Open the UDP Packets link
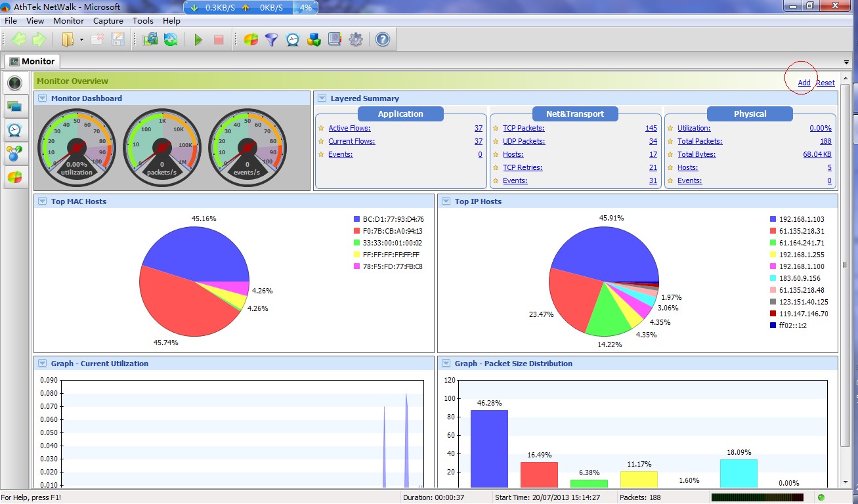This screenshot has width=858, height=504. click(x=524, y=142)
